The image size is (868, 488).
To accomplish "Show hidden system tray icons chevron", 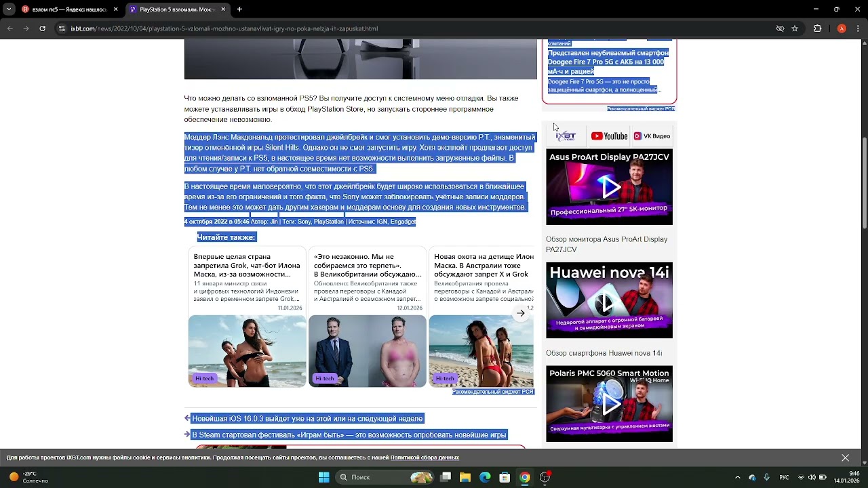I will 738,477.
